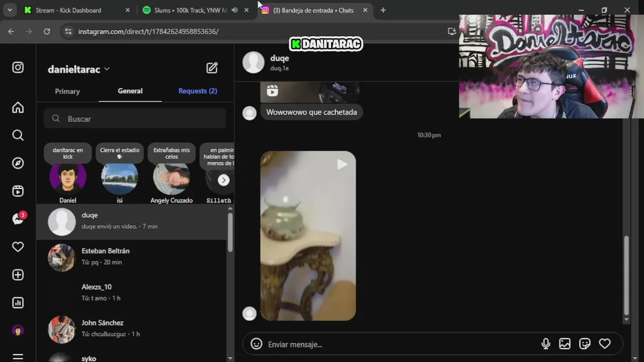Select Bandeja de entrada Chats tab
The height and width of the screenshot is (362, 644).
point(313,10)
